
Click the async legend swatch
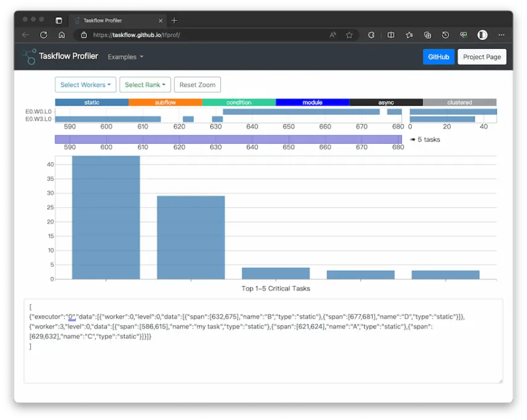pos(386,102)
